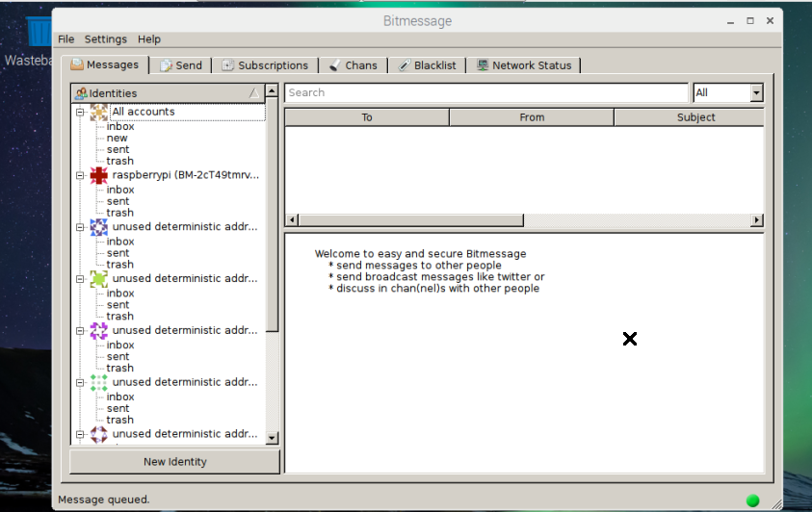Collapse the blue-purple icon unused address node
The image size is (812, 512).
(80, 227)
